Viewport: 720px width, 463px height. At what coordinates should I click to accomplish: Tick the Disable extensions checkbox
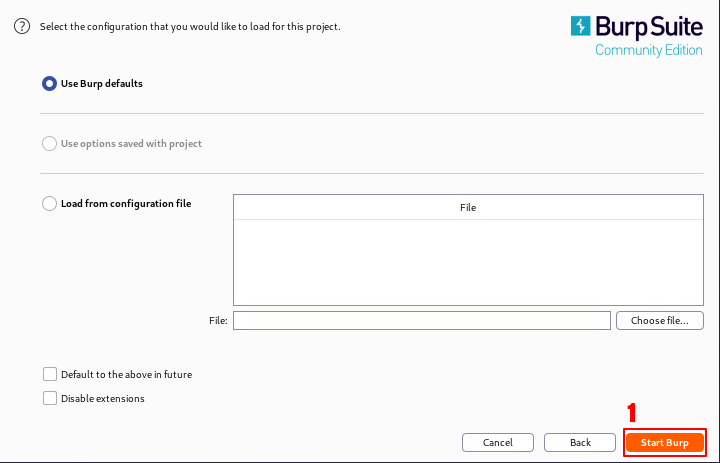50,398
